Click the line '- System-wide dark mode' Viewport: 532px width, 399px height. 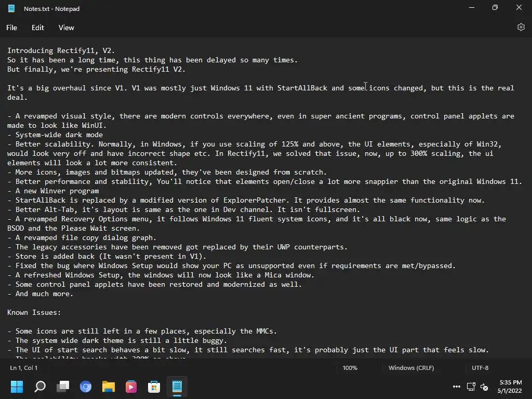click(x=55, y=135)
